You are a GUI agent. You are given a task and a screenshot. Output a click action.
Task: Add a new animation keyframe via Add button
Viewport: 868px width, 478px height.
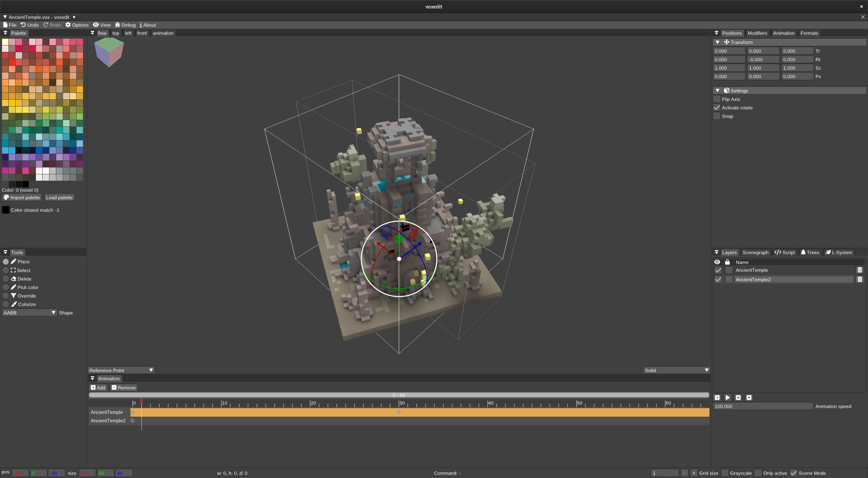click(98, 387)
